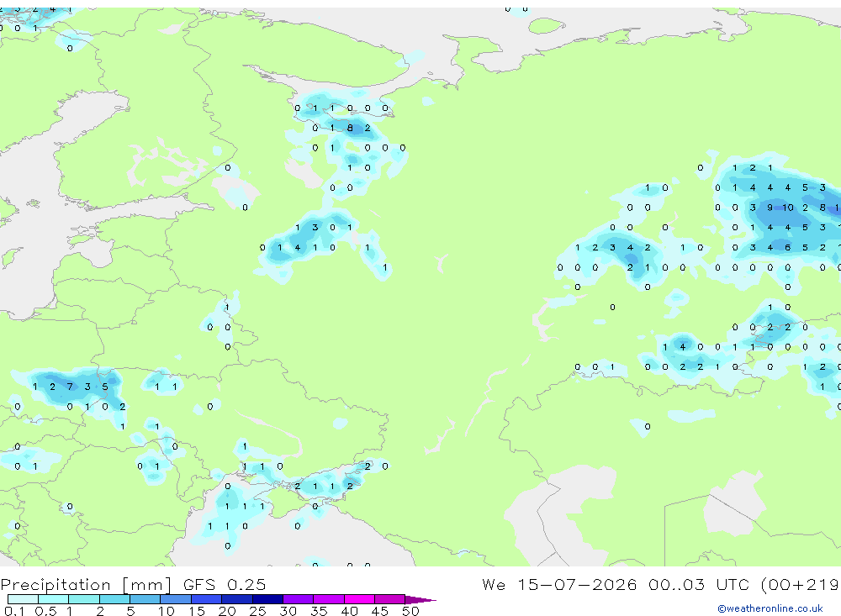Click the 2–5 mm legend color box

click(114, 599)
